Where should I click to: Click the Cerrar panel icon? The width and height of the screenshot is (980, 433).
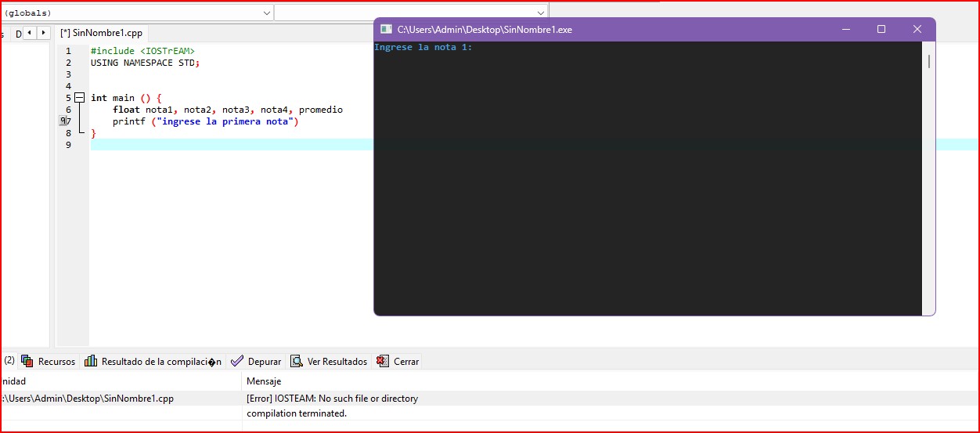[x=383, y=361]
